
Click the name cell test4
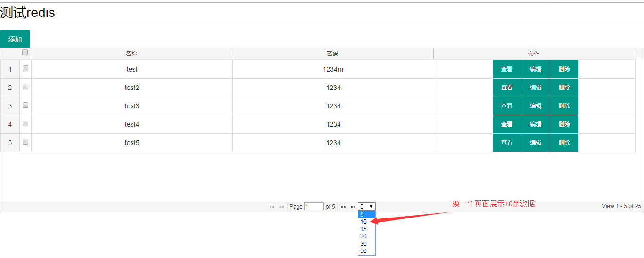click(x=132, y=124)
